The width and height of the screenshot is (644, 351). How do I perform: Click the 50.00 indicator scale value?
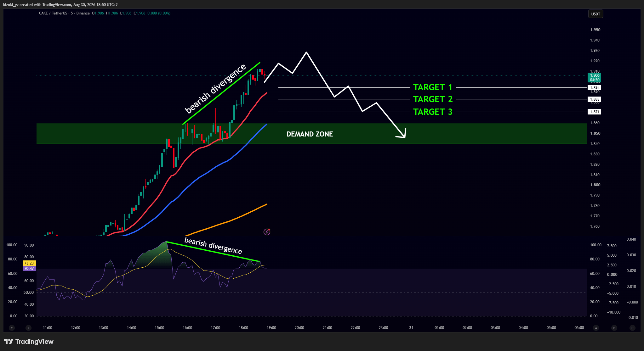pos(29,292)
